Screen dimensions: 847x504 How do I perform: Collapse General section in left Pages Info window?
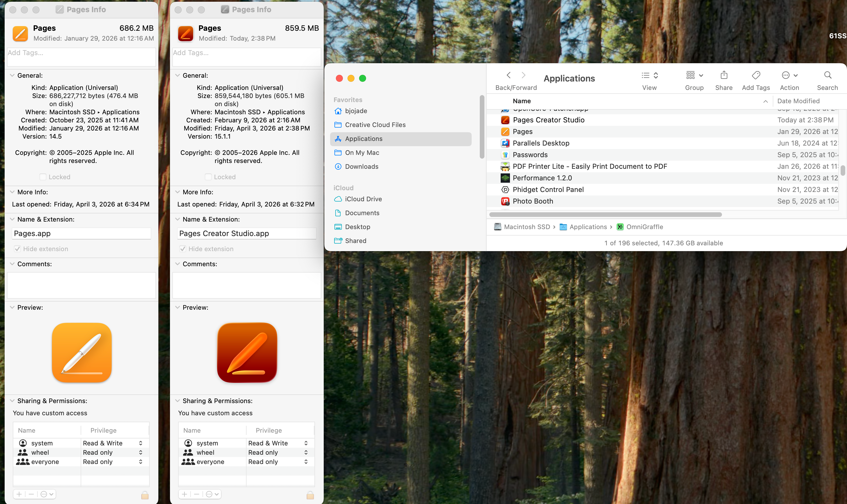click(x=12, y=75)
